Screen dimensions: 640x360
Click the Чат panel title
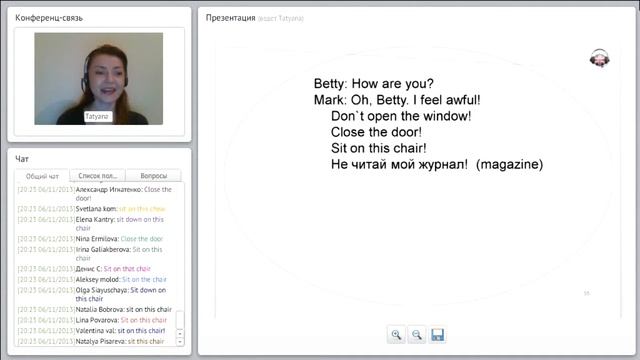(x=22, y=159)
